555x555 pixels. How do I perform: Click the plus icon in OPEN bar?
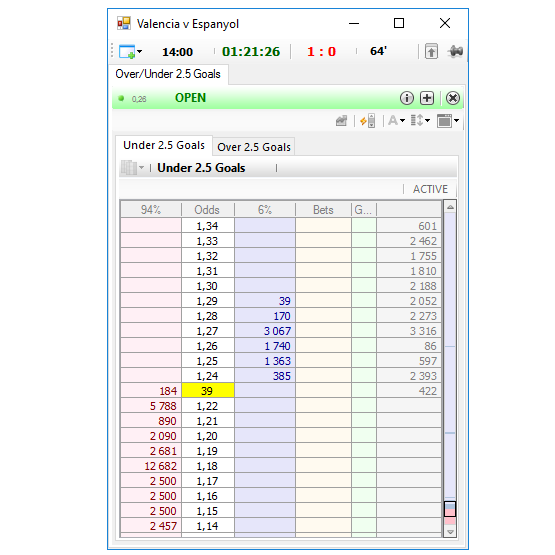(x=427, y=98)
